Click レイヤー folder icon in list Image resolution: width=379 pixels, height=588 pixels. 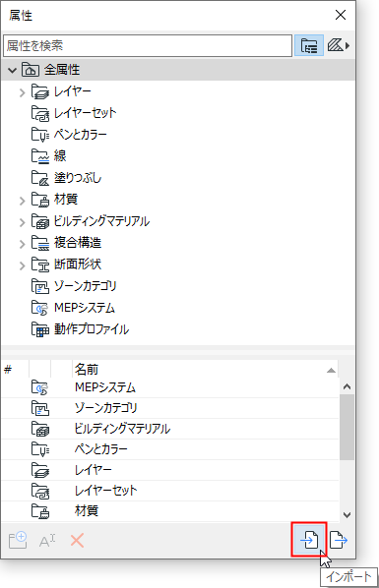click(x=40, y=470)
